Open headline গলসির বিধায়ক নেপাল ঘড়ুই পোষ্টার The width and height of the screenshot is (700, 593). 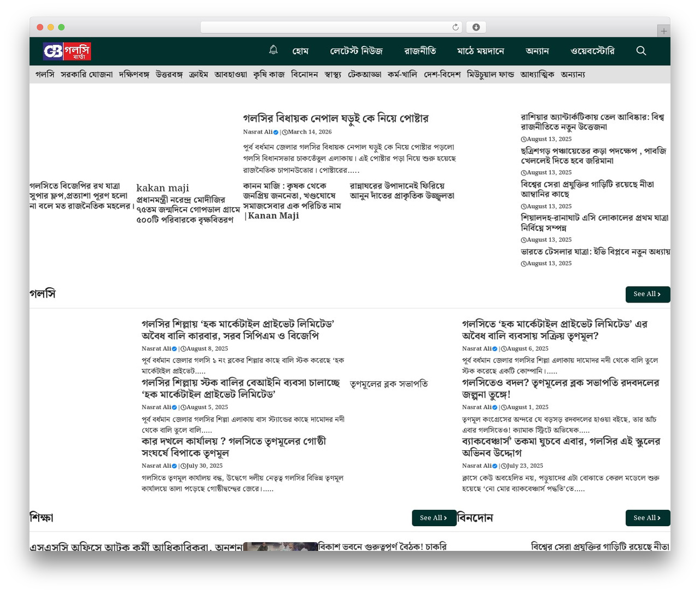click(x=336, y=118)
